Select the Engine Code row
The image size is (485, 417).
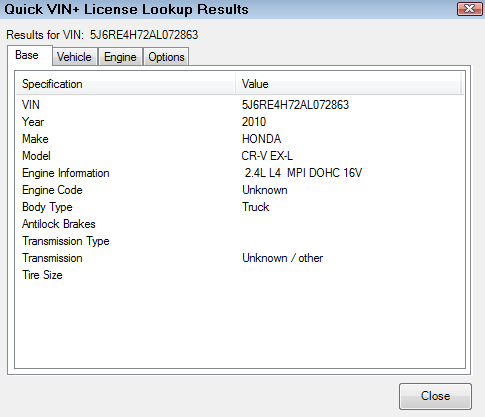[240, 190]
